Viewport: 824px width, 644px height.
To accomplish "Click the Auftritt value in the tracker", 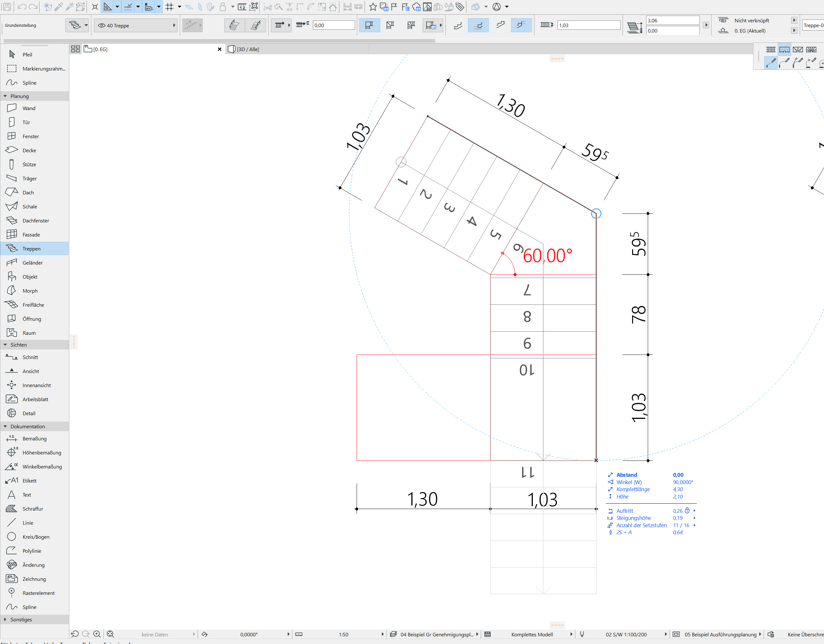I will click(677, 511).
